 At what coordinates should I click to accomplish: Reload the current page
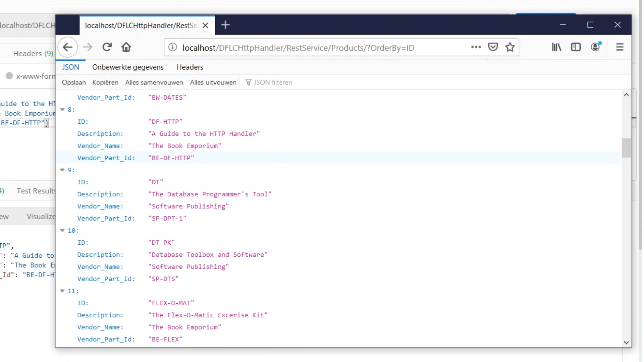click(x=107, y=47)
